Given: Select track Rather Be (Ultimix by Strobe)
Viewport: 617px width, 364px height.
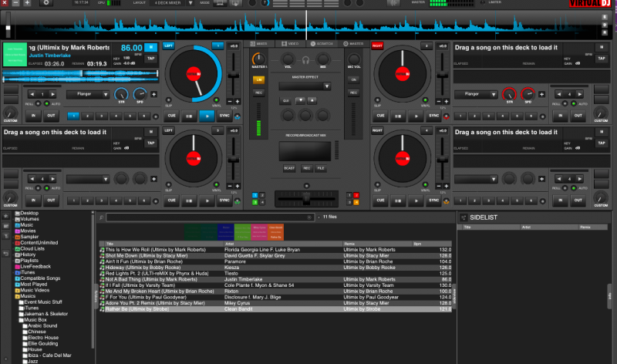Looking at the screenshot, I should pos(275,309).
